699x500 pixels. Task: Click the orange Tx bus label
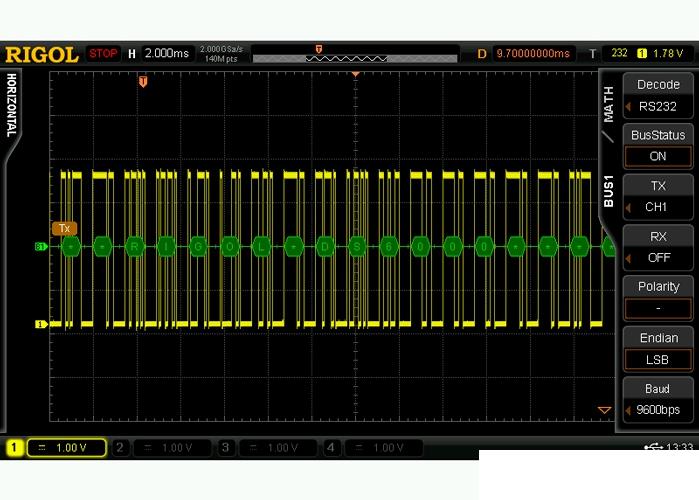(x=64, y=228)
